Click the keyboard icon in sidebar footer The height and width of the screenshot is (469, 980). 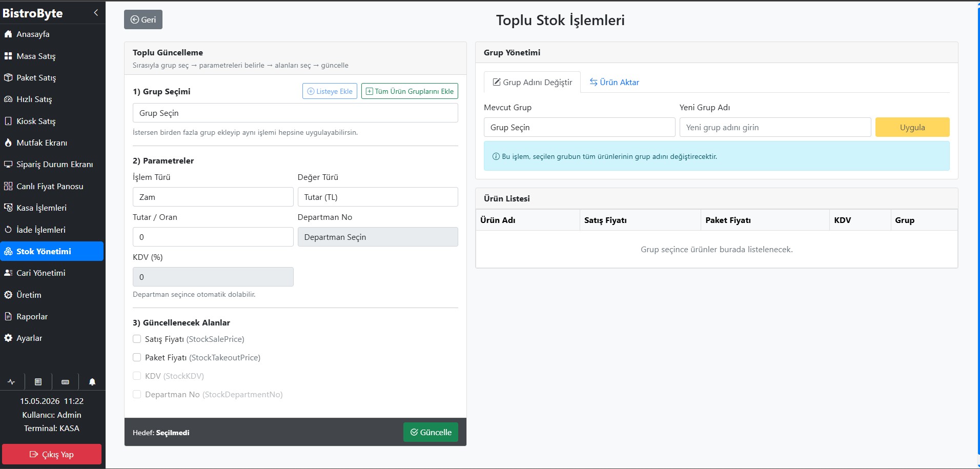[x=65, y=382]
